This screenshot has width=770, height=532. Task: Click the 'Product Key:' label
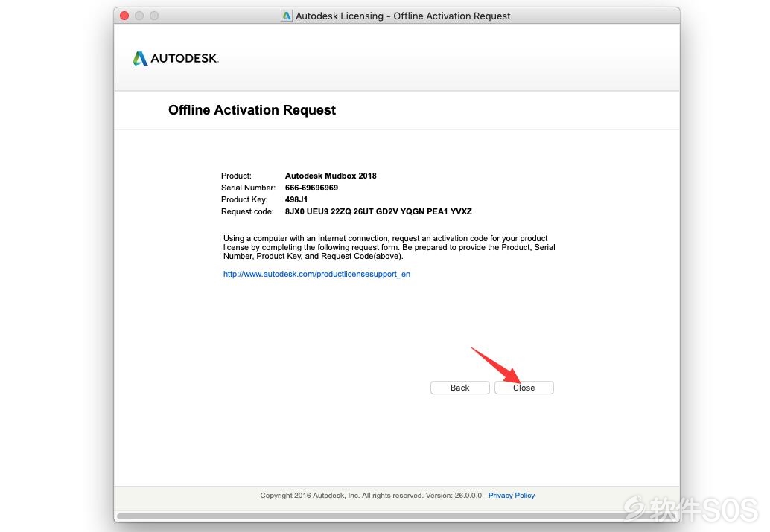click(244, 199)
